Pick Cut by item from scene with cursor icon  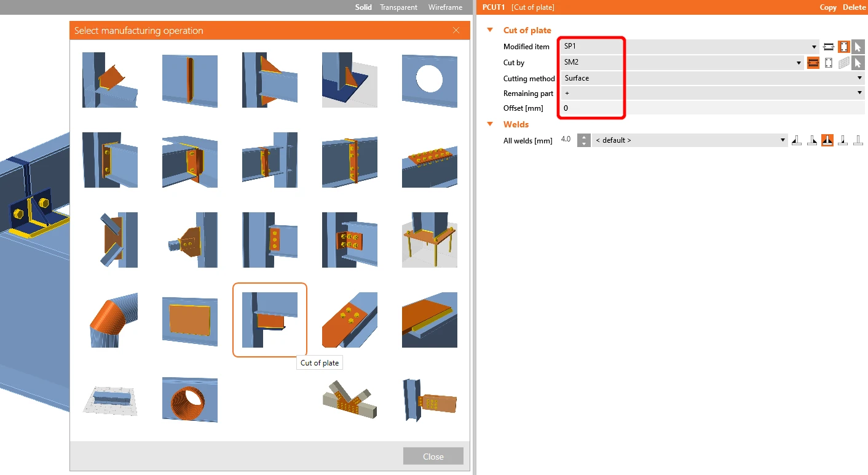point(858,63)
